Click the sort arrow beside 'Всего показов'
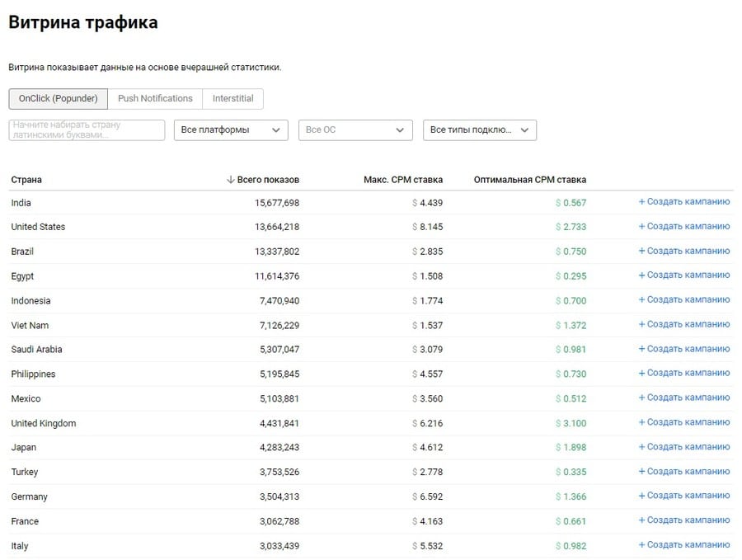The image size is (742, 560). click(x=231, y=180)
